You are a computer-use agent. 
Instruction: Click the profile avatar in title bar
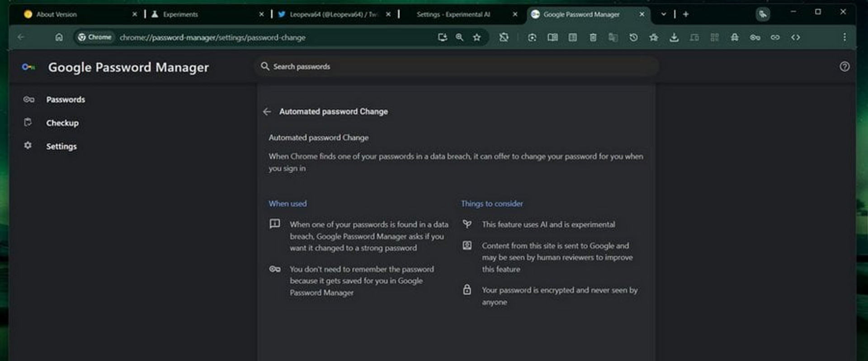[763, 14]
